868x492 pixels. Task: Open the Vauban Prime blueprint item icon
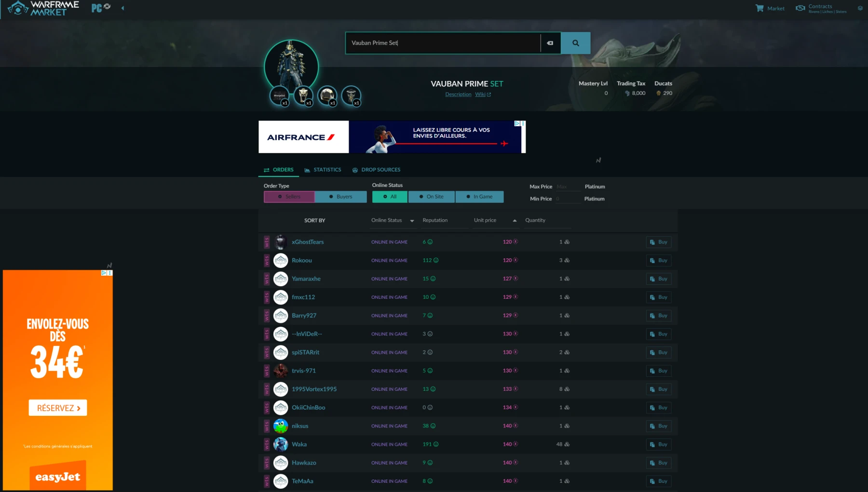(280, 95)
